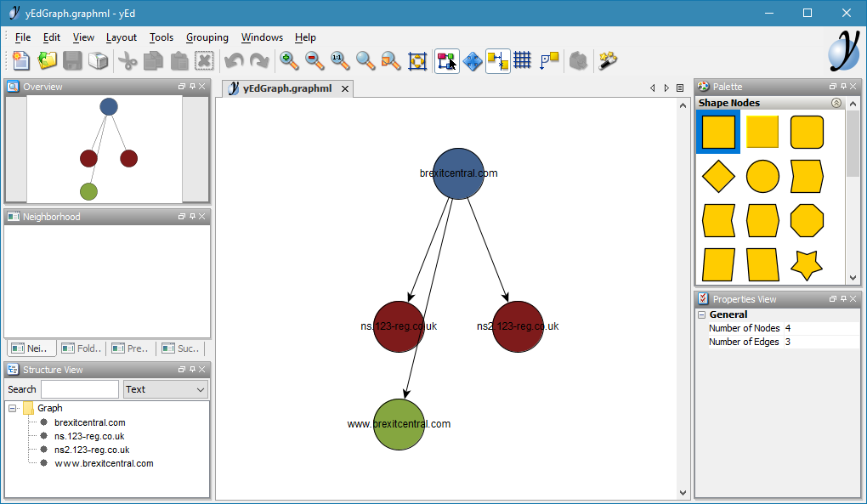Select www.brexitcentral.com tree entry
This screenshot has height=504, width=867.
point(104,463)
